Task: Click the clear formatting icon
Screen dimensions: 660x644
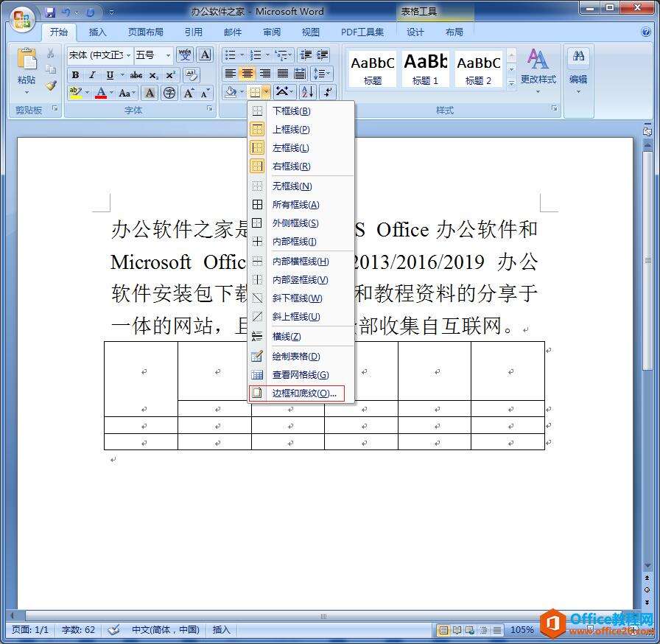Action: pyautogui.click(x=192, y=75)
